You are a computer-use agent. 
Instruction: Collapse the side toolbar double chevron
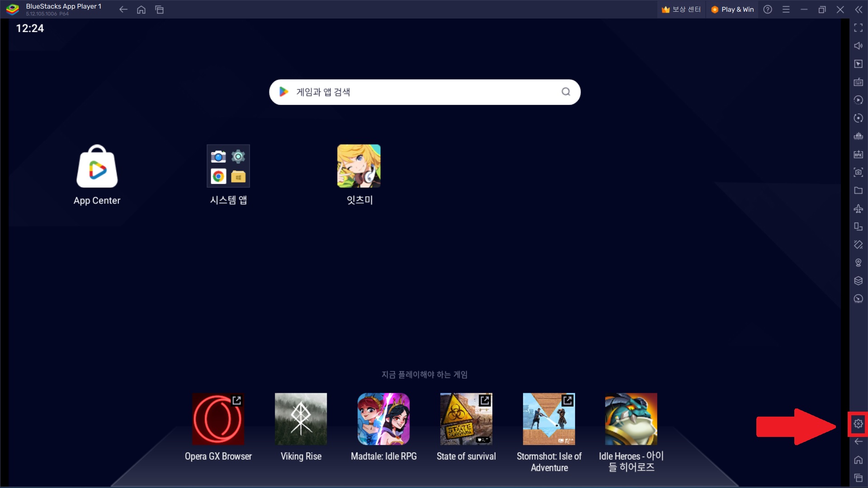859,9
